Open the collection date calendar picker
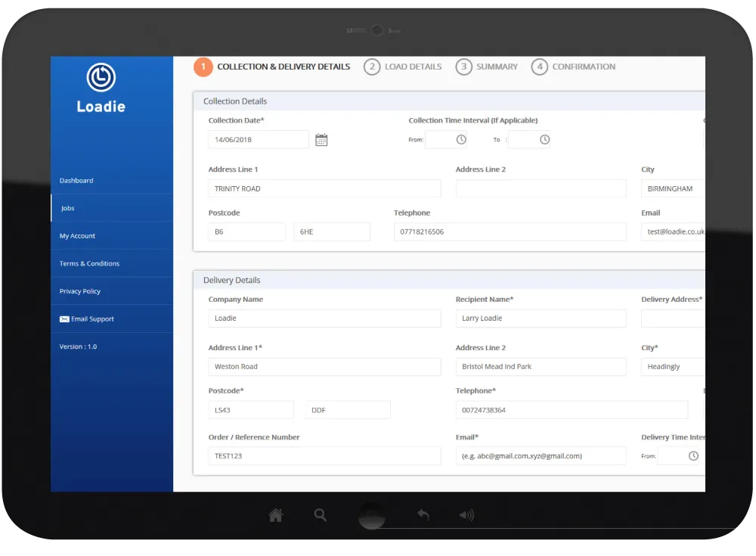756x556 pixels. 321,140
